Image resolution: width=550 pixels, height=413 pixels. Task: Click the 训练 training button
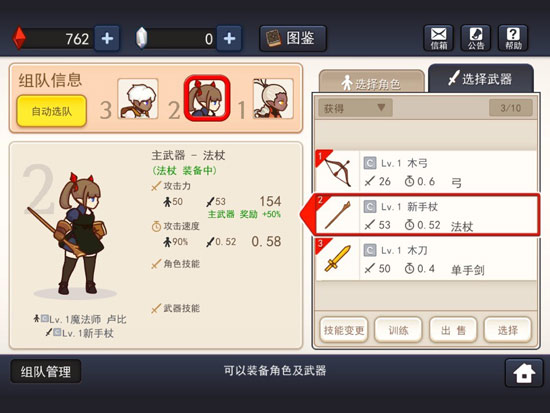(x=398, y=330)
